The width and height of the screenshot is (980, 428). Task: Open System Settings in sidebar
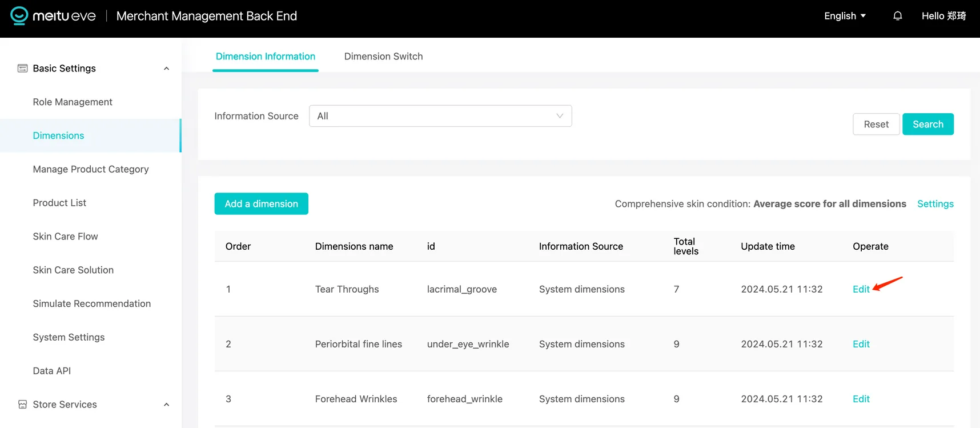69,338
